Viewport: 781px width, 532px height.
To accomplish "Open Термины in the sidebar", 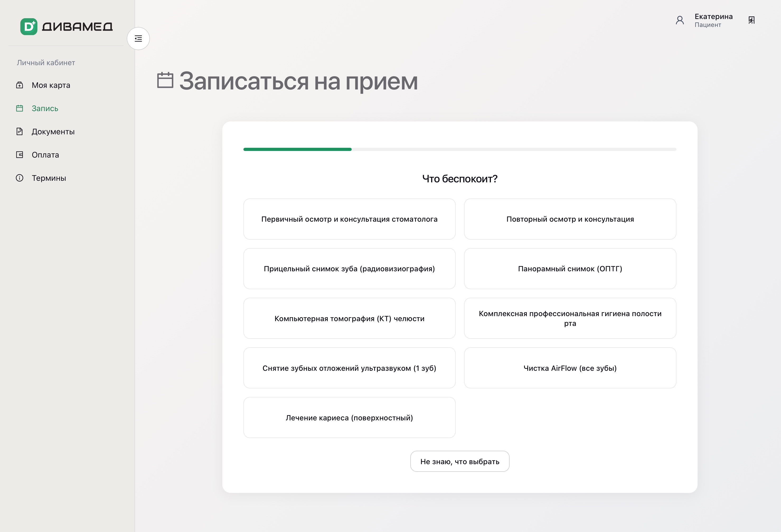I will pos(49,178).
